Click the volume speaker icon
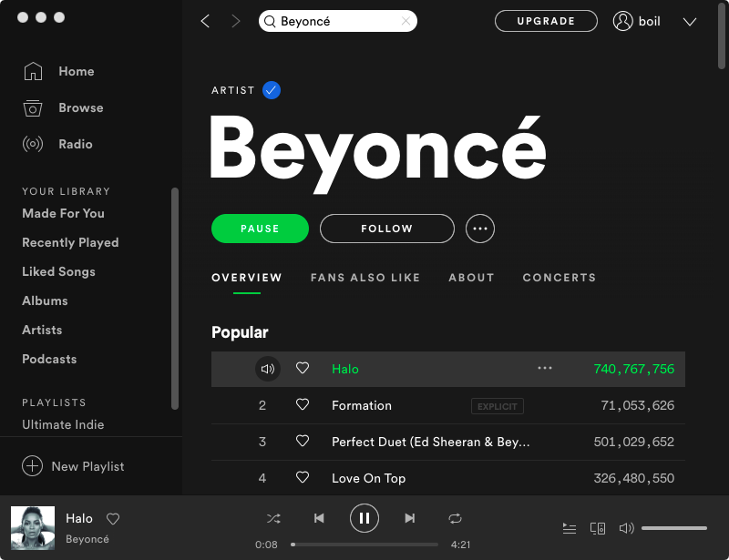The height and width of the screenshot is (560, 729). [x=627, y=528]
